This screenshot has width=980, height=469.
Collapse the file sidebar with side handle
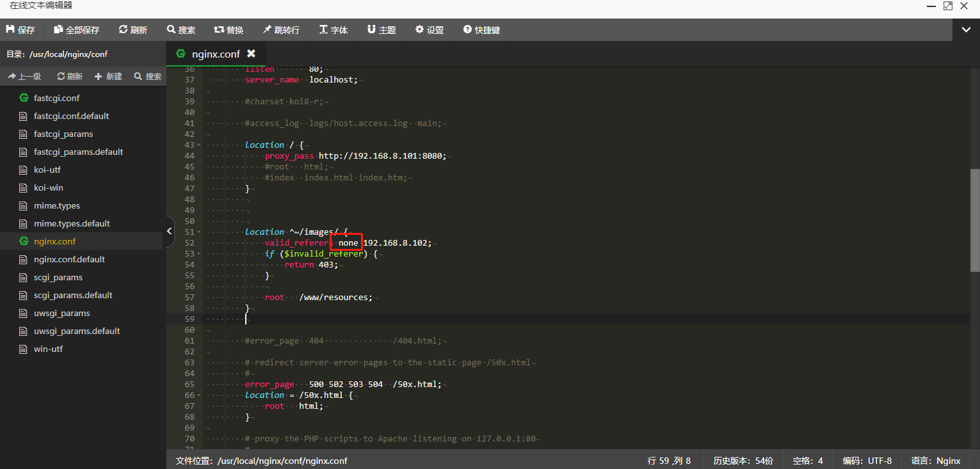click(170, 232)
